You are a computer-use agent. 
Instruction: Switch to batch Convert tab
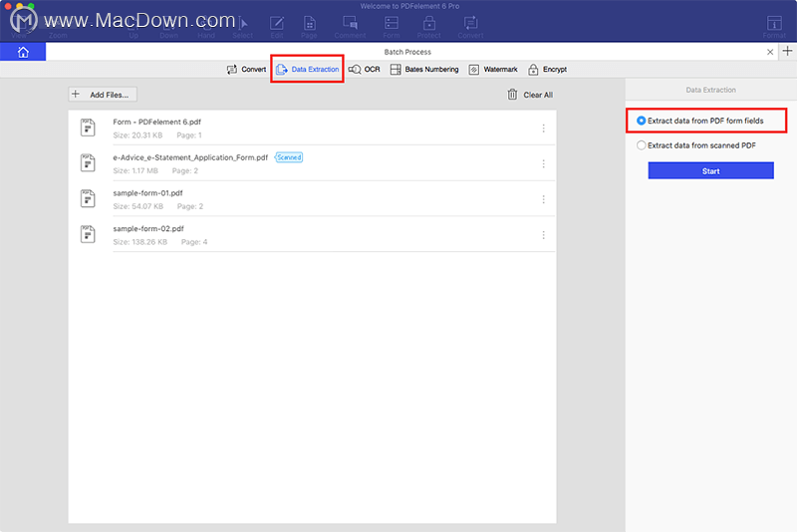[x=246, y=70]
